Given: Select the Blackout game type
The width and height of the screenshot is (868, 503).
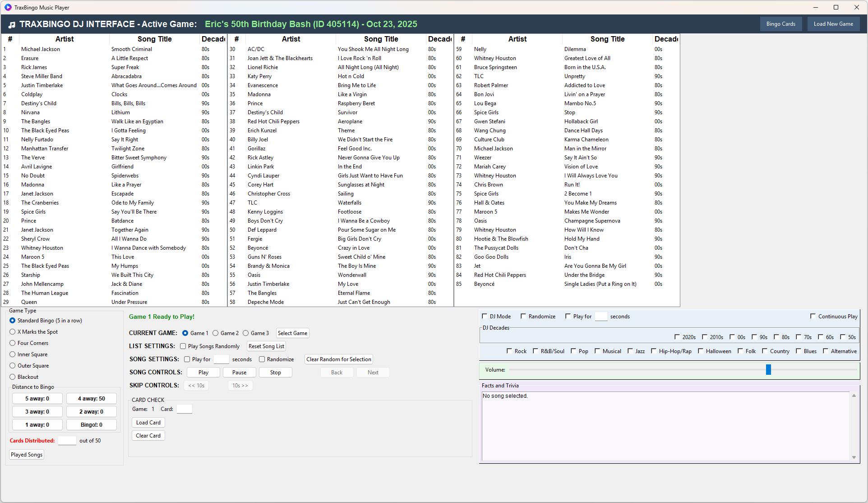Looking at the screenshot, I should coord(13,377).
